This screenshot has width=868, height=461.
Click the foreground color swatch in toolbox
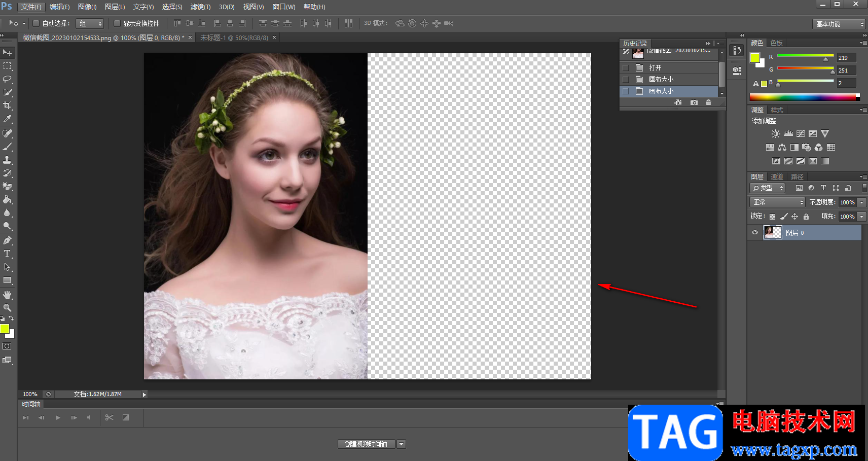(x=5, y=329)
